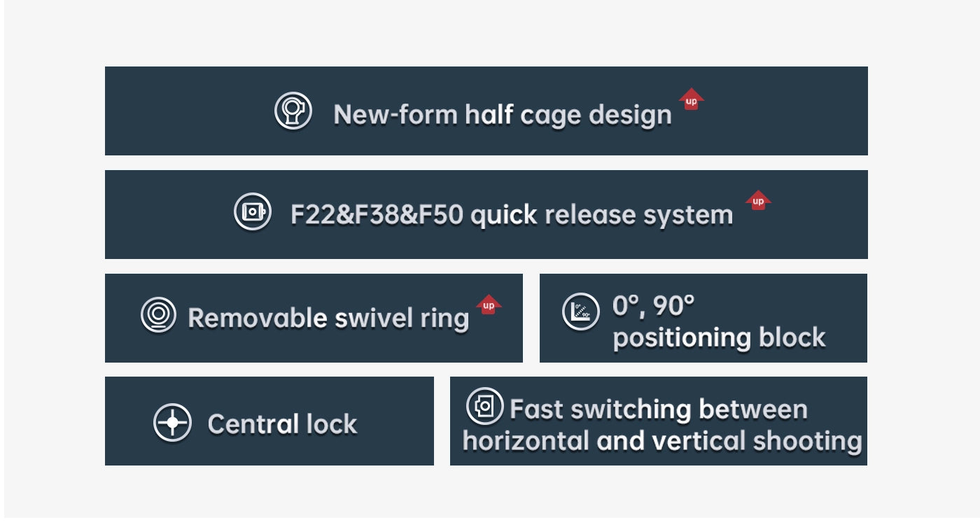Click the half cage design icon
Screen dimensions: 980x525
293,111
